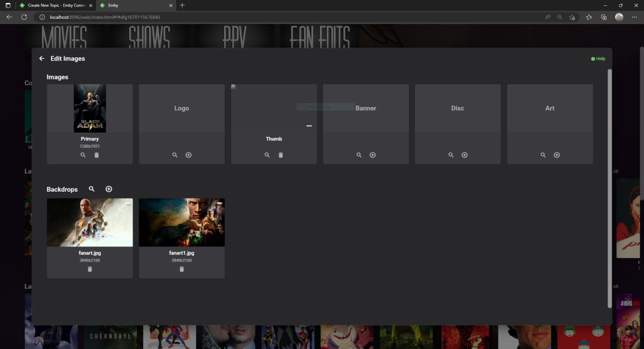Screen dimensions: 644x349
Task: Delete the fanart.jpg backdrop
Action: pyautogui.click(x=90, y=269)
